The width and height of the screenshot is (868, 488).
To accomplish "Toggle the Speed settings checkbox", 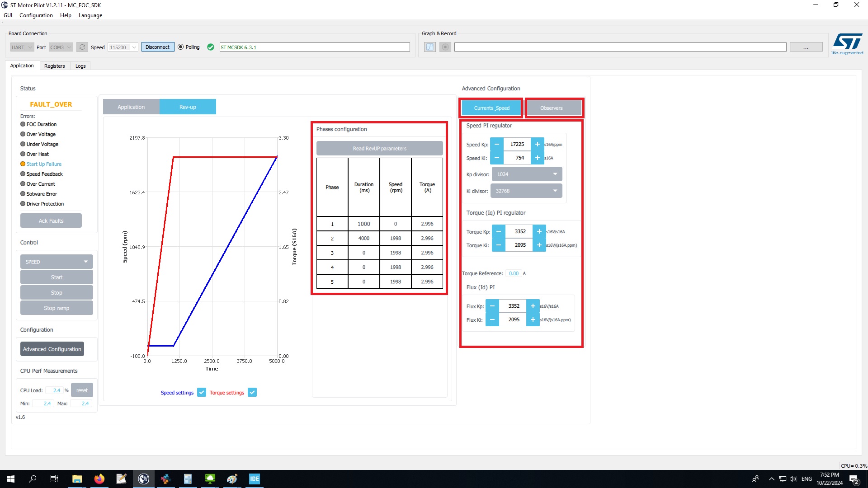I will (x=201, y=392).
